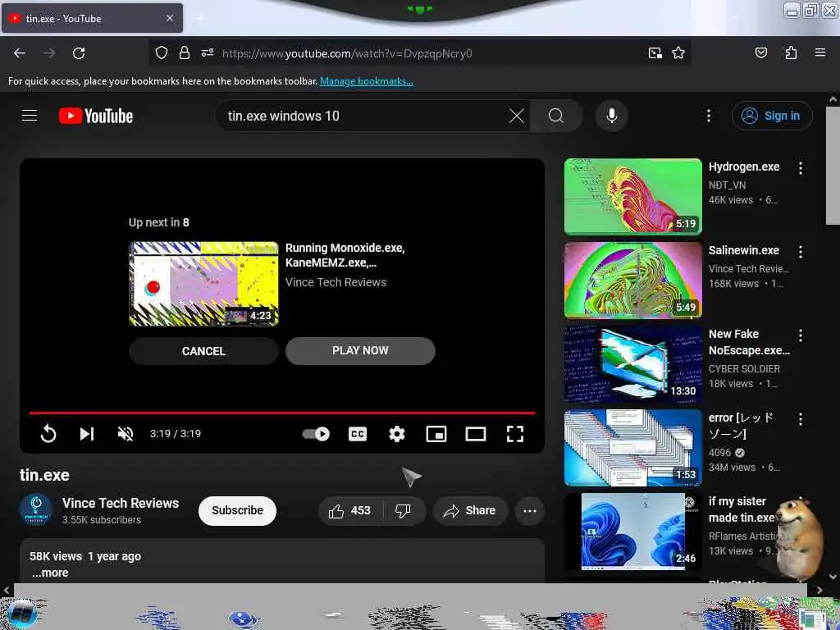Open options menu for Salinewin.exe video

pyautogui.click(x=801, y=252)
